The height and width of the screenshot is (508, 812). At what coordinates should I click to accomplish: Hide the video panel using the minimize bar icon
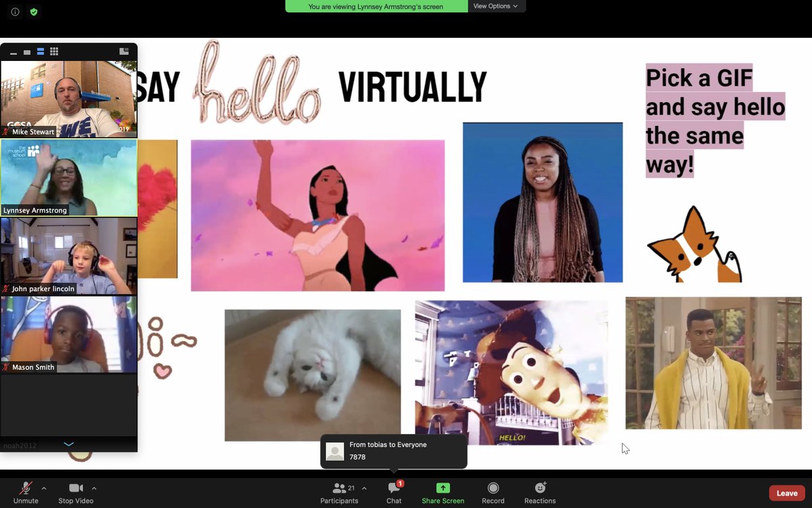click(x=14, y=52)
